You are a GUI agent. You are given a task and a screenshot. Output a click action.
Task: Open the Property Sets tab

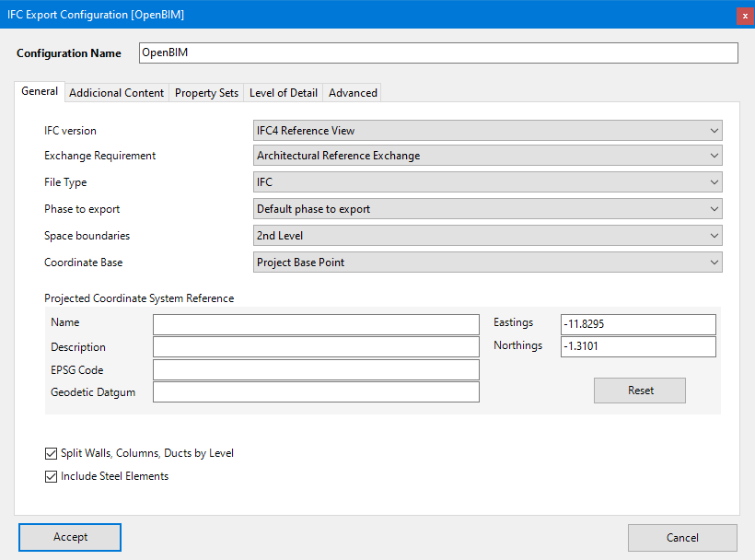point(206,93)
